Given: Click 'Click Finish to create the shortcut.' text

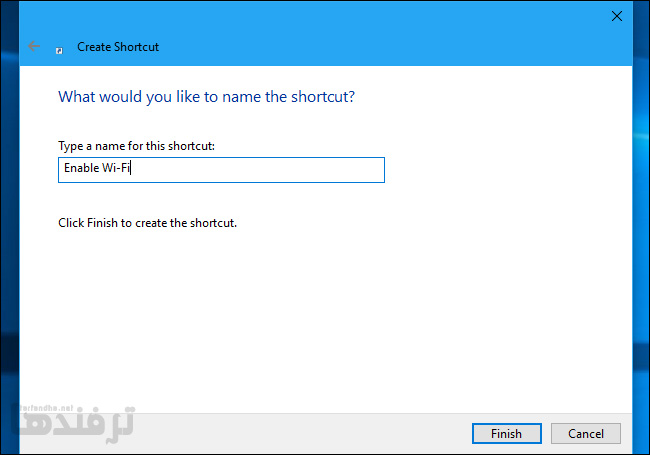Looking at the screenshot, I should [148, 223].
